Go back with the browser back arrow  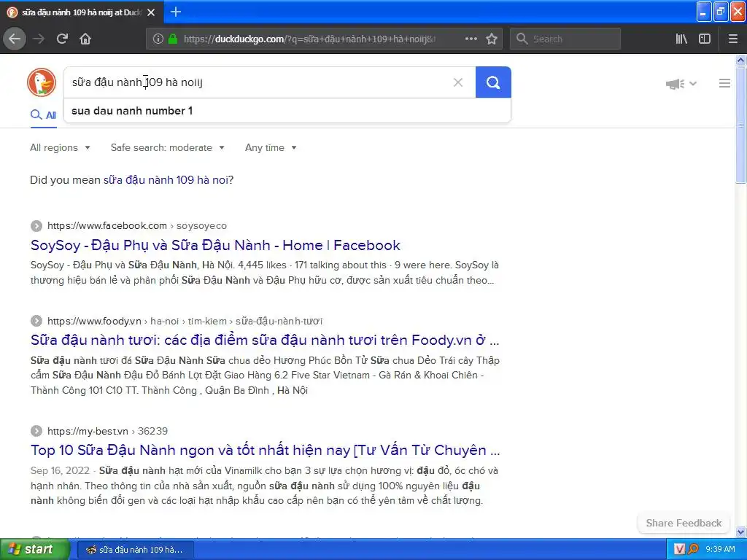pyautogui.click(x=15, y=39)
